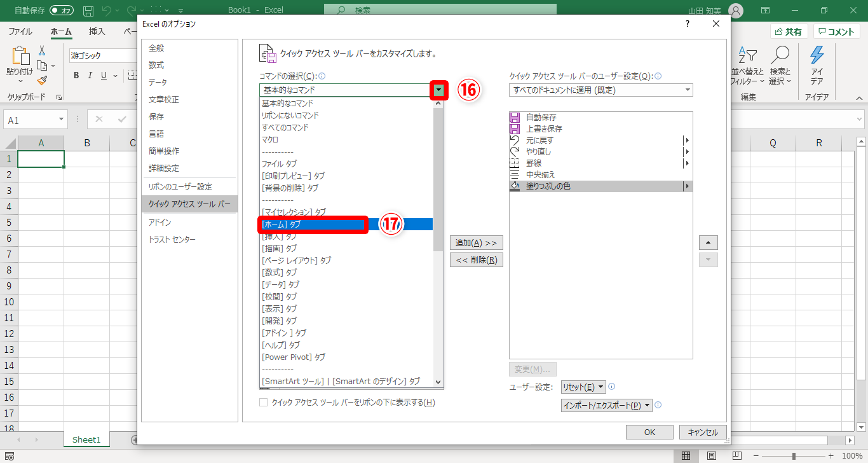Switch to Normal view in the status bar
The width and height of the screenshot is (868, 463).
(686, 456)
